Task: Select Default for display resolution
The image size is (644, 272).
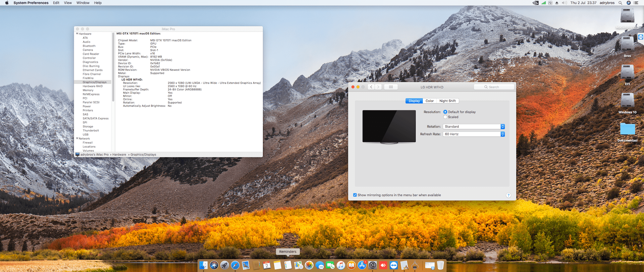Action: (445, 112)
